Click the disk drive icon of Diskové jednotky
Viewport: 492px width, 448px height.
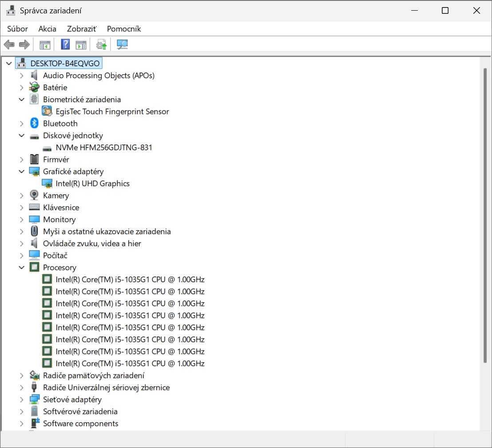(x=34, y=136)
